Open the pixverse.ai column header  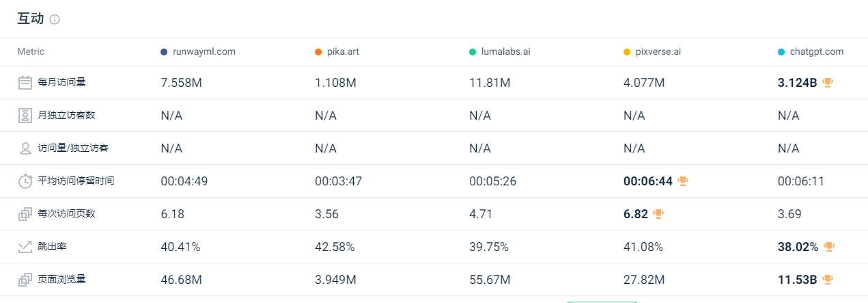658,52
